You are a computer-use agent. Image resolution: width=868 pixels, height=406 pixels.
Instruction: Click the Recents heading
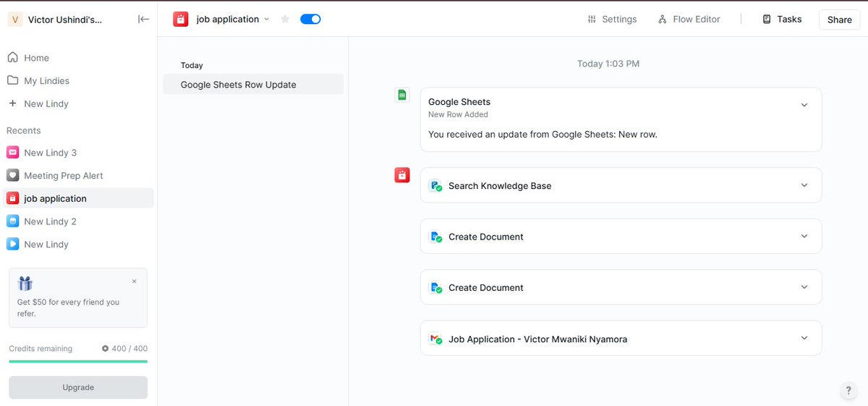coord(24,131)
